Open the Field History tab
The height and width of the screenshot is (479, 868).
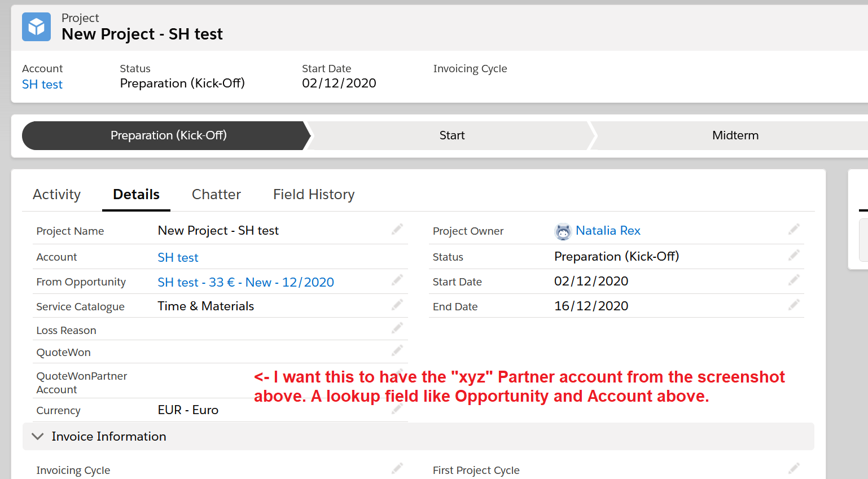pos(314,194)
